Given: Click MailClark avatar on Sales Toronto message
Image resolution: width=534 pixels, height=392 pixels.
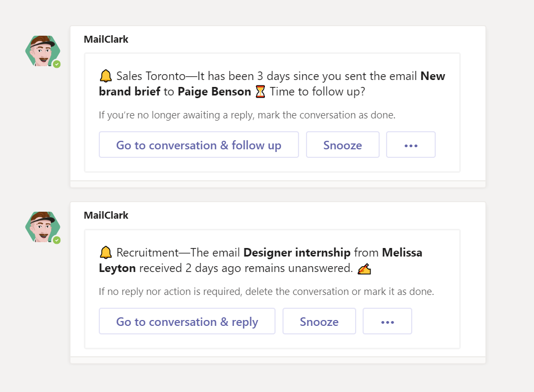Looking at the screenshot, I should (x=43, y=51).
